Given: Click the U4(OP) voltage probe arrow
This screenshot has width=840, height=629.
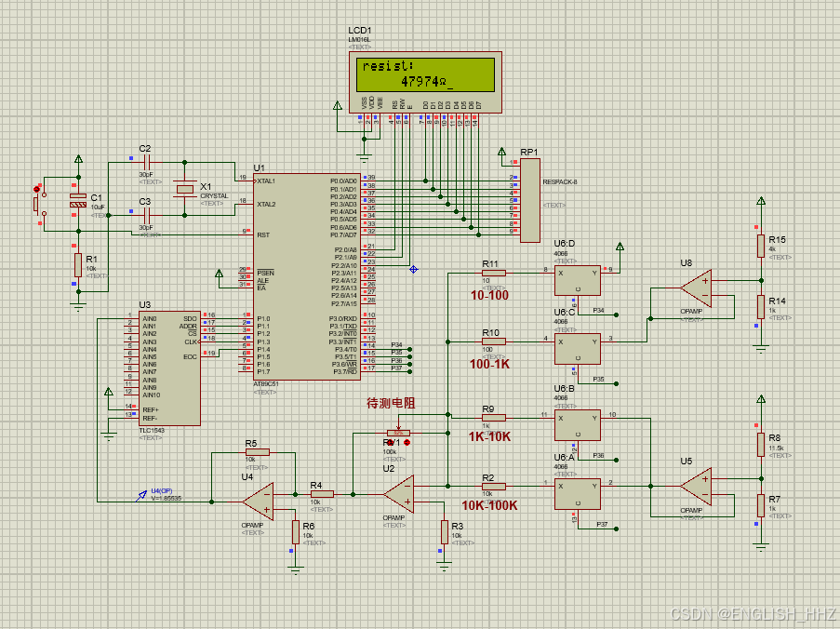Looking at the screenshot, I should pyautogui.click(x=141, y=496).
